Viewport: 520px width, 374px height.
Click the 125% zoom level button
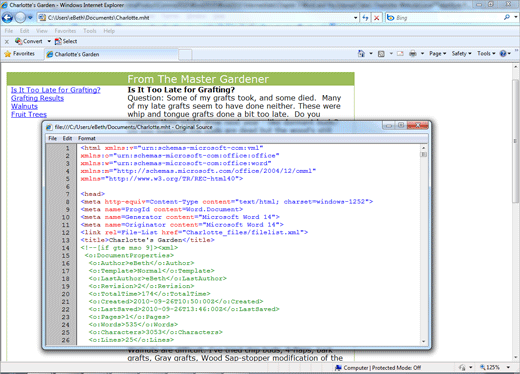click(x=490, y=367)
